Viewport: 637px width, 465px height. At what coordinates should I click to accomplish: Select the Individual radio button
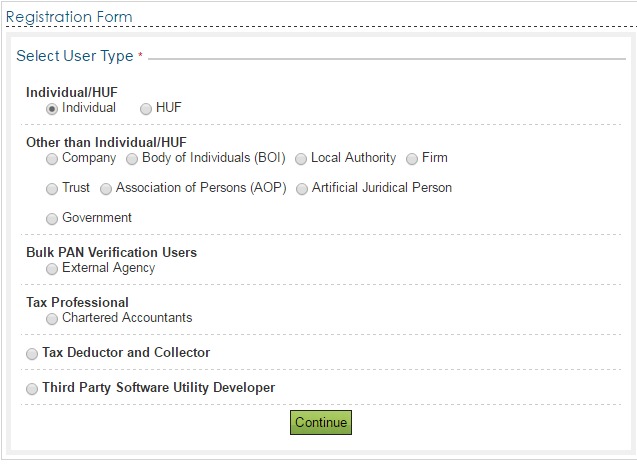(x=52, y=109)
